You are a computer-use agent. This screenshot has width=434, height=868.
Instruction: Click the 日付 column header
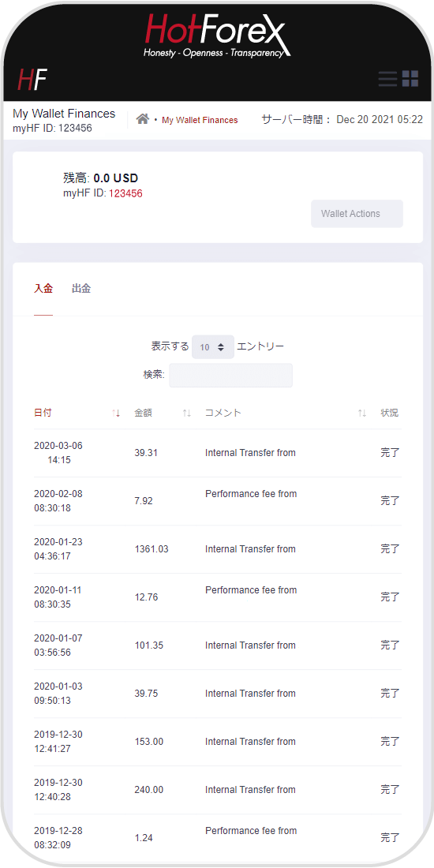(43, 413)
